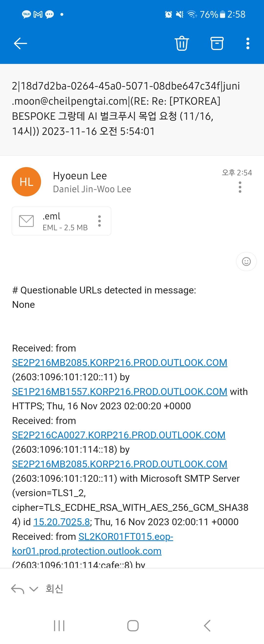Open the top-right overflow menu
The image size is (264, 644).
248,43
